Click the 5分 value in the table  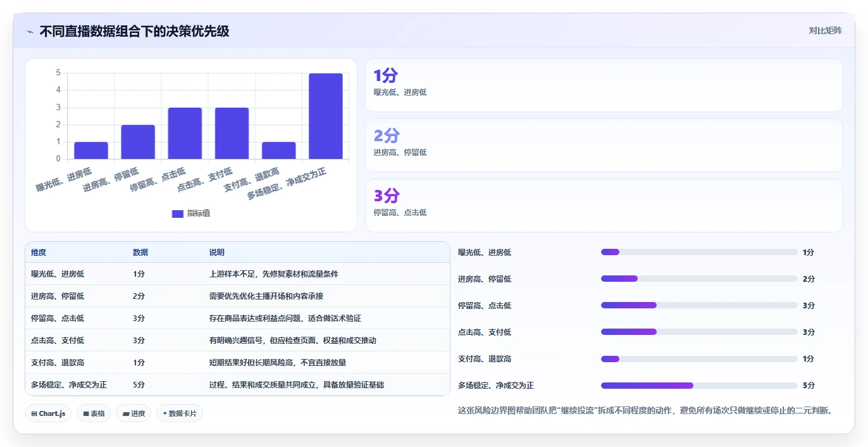[139, 385]
